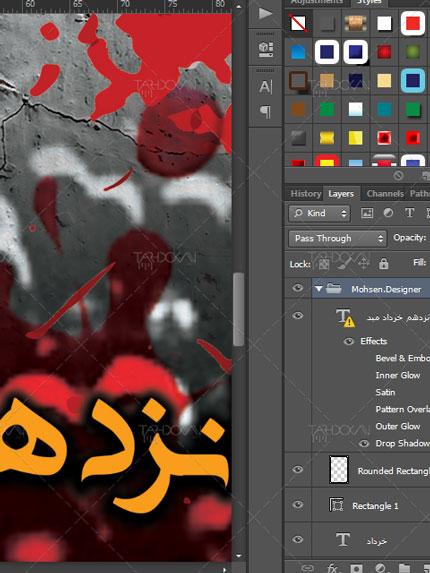Select the Mohsen.Designer group name
This screenshot has width=430, height=573.
point(386,289)
